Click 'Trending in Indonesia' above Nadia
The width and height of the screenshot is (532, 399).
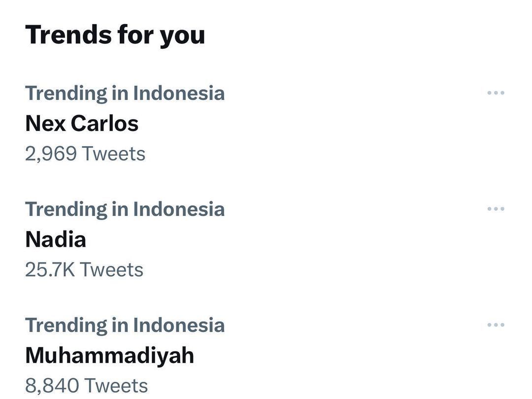[125, 209]
